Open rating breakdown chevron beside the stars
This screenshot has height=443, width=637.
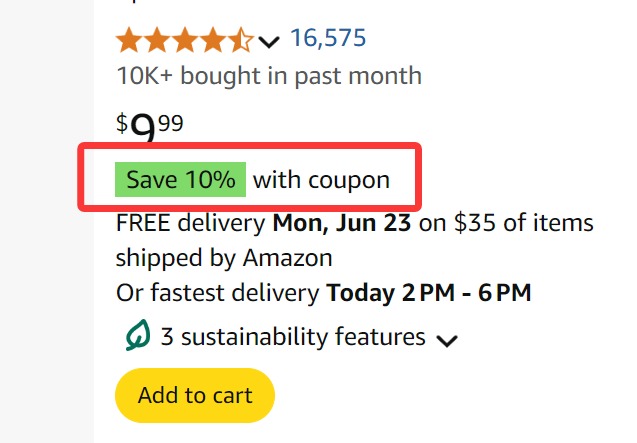point(269,41)
